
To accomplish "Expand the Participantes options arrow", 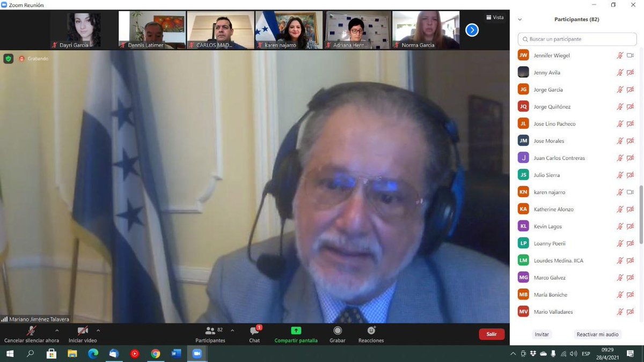I will (x=233, y=330).
